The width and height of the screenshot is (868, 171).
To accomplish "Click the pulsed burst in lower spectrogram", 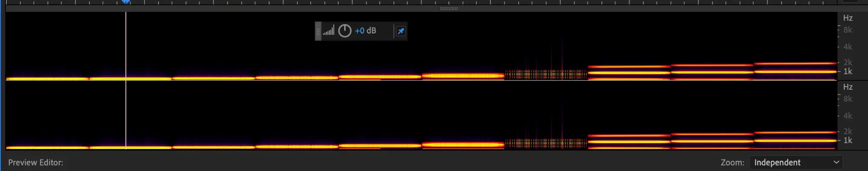I will coord(546,143).
